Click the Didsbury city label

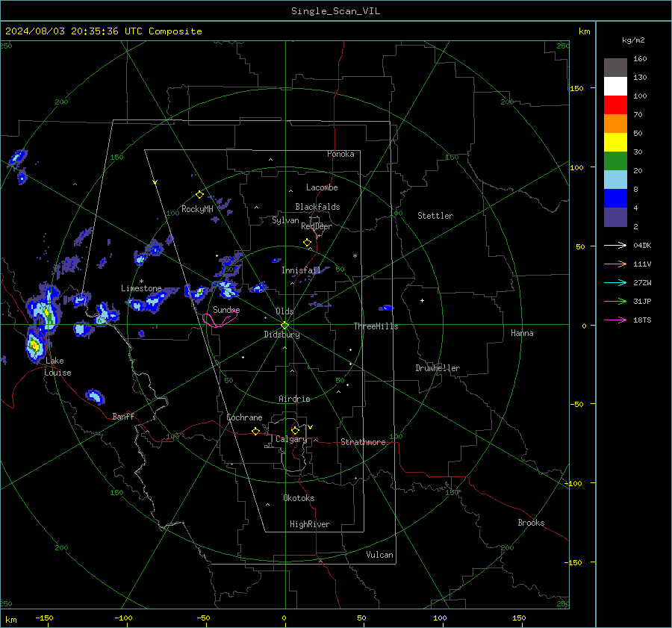pos(281,335)
